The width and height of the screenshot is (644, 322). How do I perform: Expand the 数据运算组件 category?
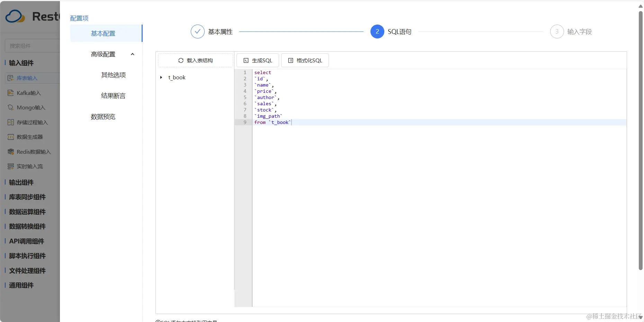[x=27, y=212]
